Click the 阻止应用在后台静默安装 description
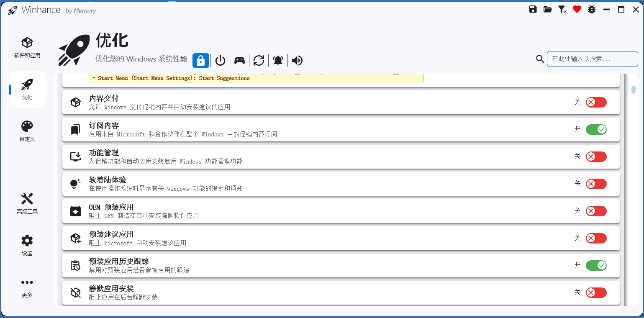 pos(123,297)
